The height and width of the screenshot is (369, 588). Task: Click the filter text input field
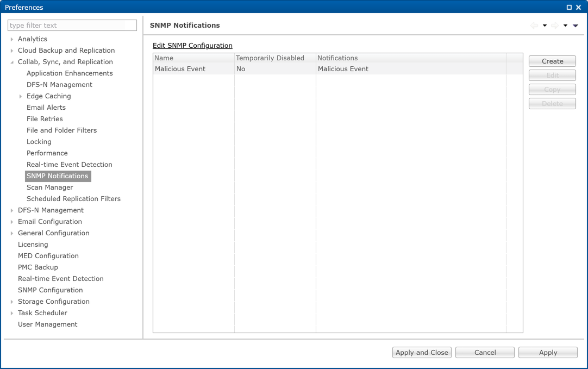(72, 25)
